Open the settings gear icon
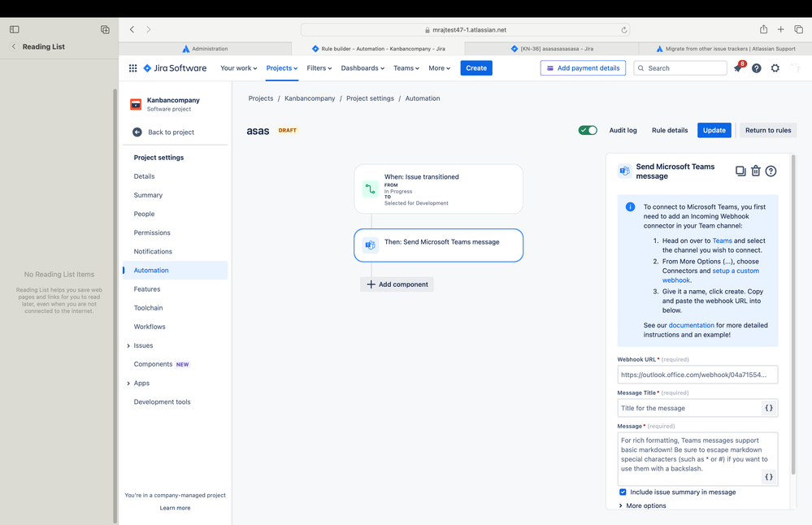 [775, 67]
